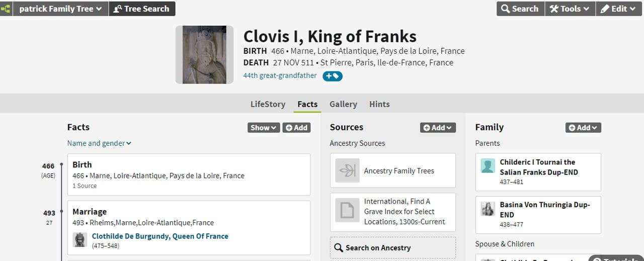Open Search with the magnifier button

(x=520, y=9)
